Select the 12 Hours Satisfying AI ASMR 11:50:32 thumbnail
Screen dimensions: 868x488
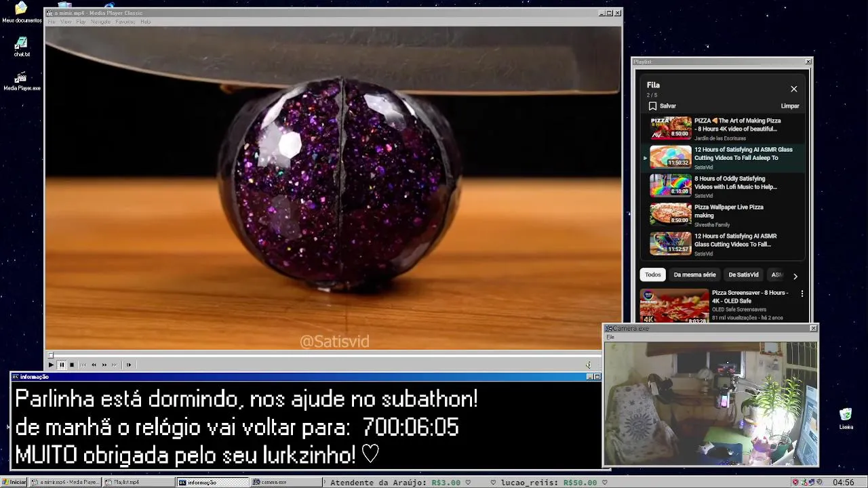pyautogui.click(x=671, y=157)
